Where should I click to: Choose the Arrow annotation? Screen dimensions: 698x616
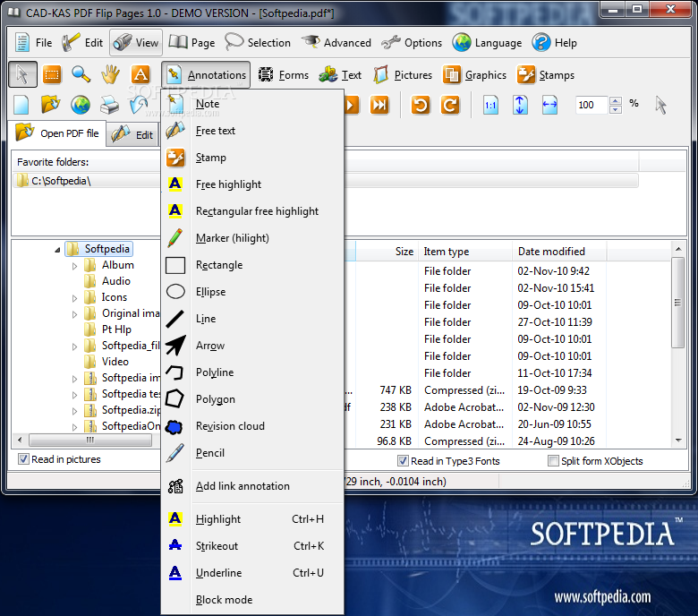click(252, 346)
